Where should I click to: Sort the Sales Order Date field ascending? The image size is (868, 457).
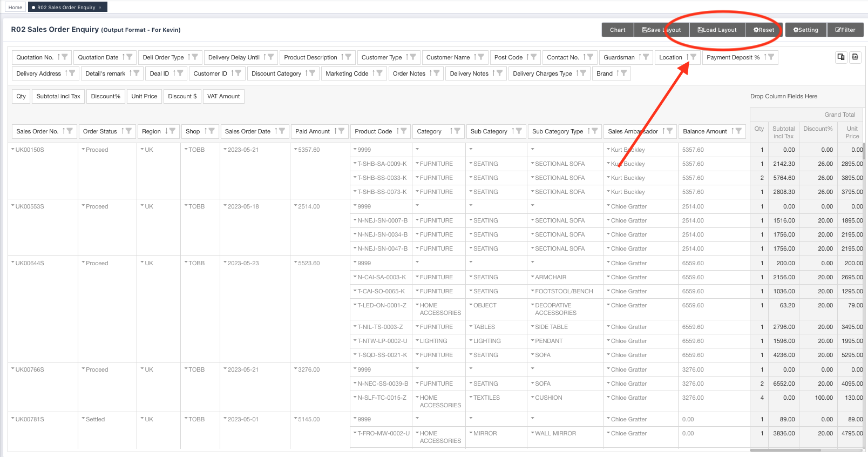tap(276, 131)
